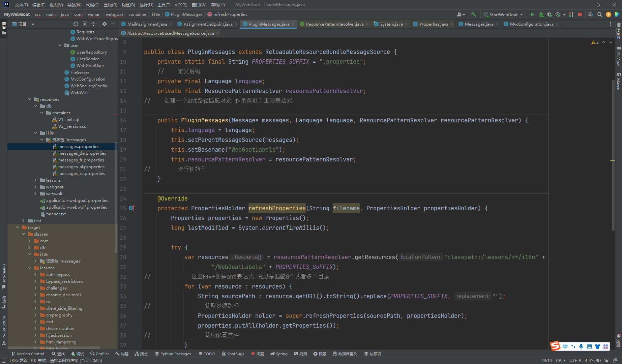Open editor tabs more options menu
Image resolution: width=622 pixels, height=364 pixels.
[611, 24]
